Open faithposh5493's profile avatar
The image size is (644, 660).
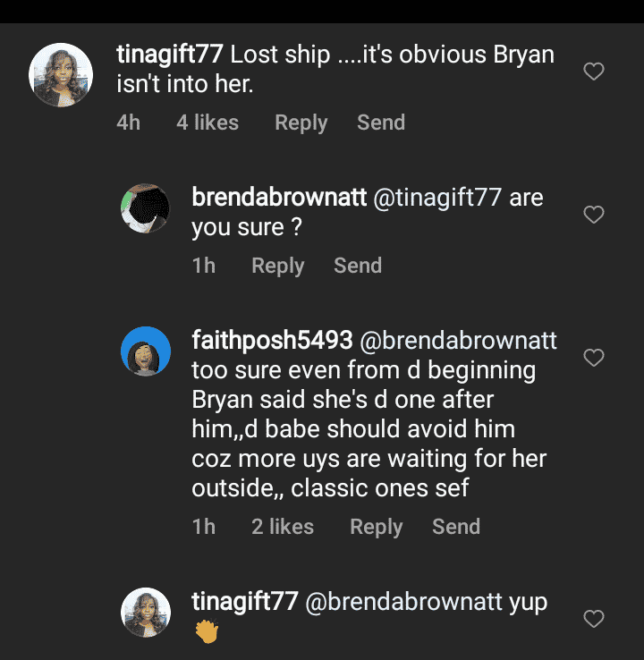click(x=146, y=352)
